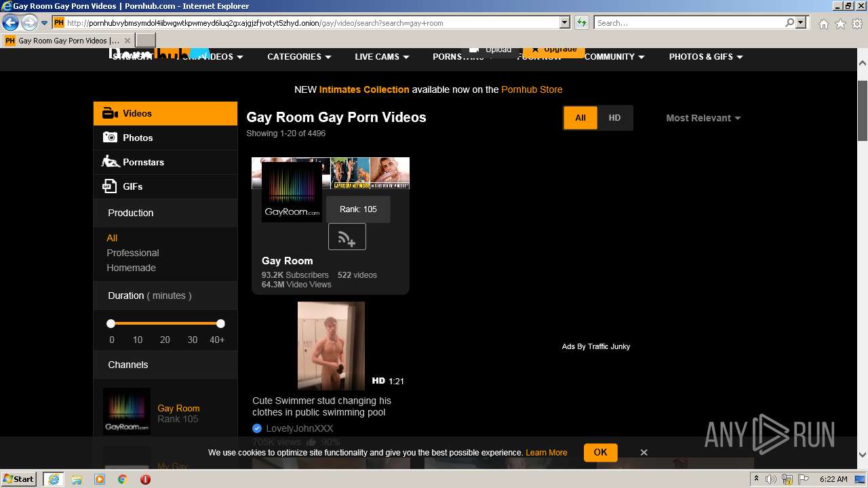
Task: Focus the IE Search box
Action: [x=689, y=22]
